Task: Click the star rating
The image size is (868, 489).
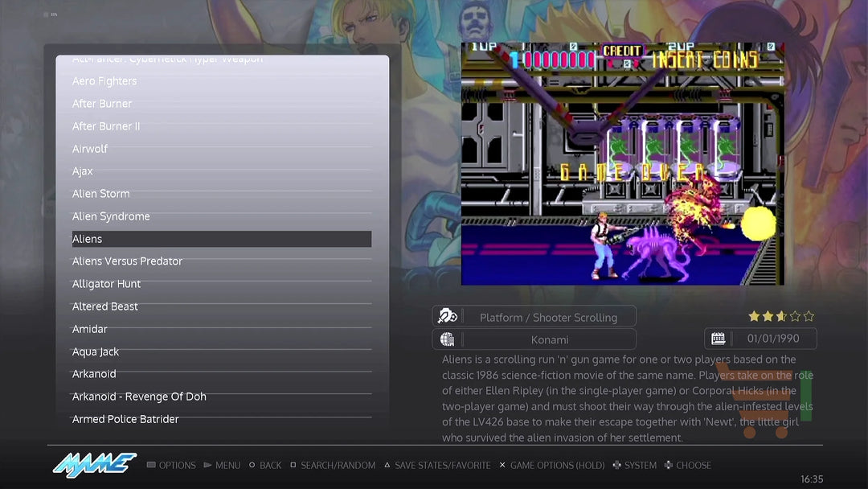Action: pos(781,316)
